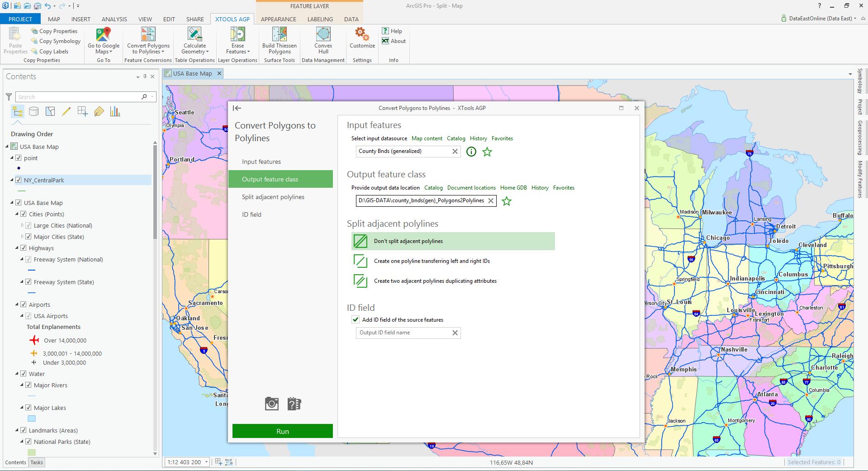This screenshot has height=471, width=868.
Task: Select Don't split adjacent polylines option
Action: click(x=453, y=241)
